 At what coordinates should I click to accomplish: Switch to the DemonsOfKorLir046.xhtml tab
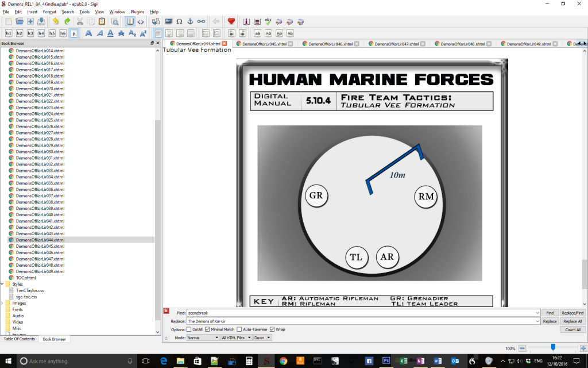(330, 43)
